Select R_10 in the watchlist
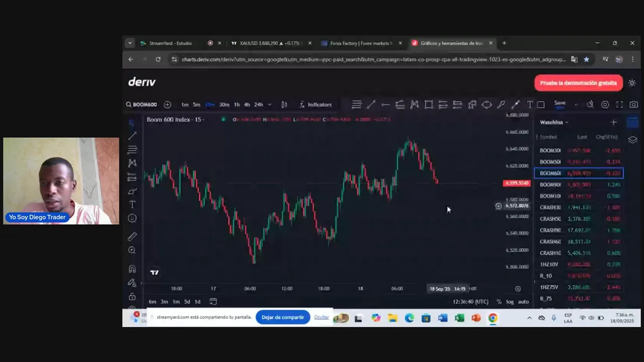The height and width of the screenshot is (362, 644). point(579,276)
